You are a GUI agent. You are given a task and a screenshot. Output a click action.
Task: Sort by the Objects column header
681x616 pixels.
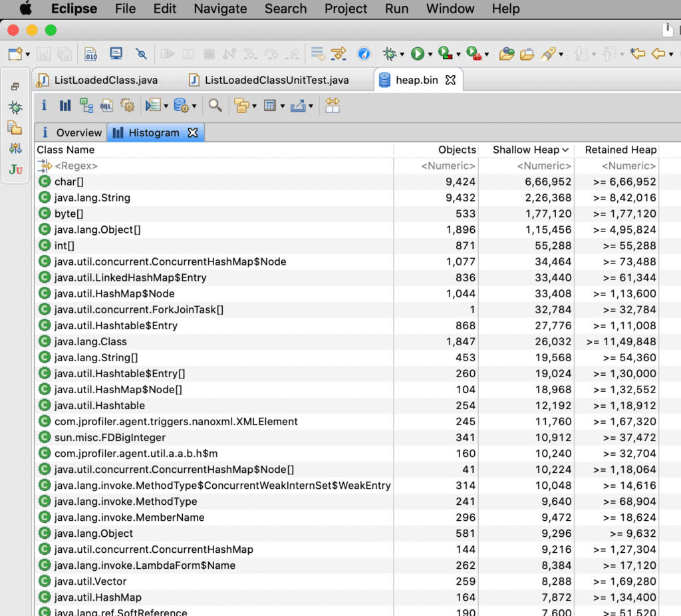tap(436, 150)
